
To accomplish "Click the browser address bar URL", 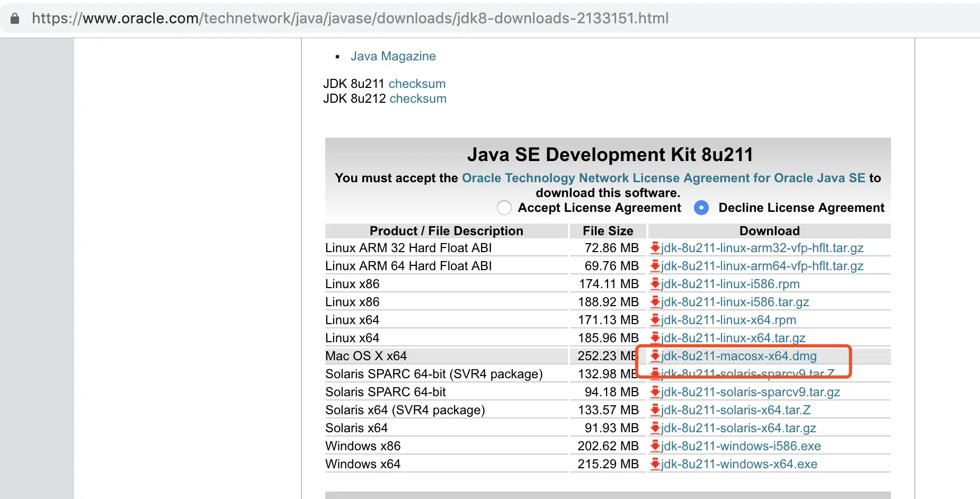I will (350, 19).
